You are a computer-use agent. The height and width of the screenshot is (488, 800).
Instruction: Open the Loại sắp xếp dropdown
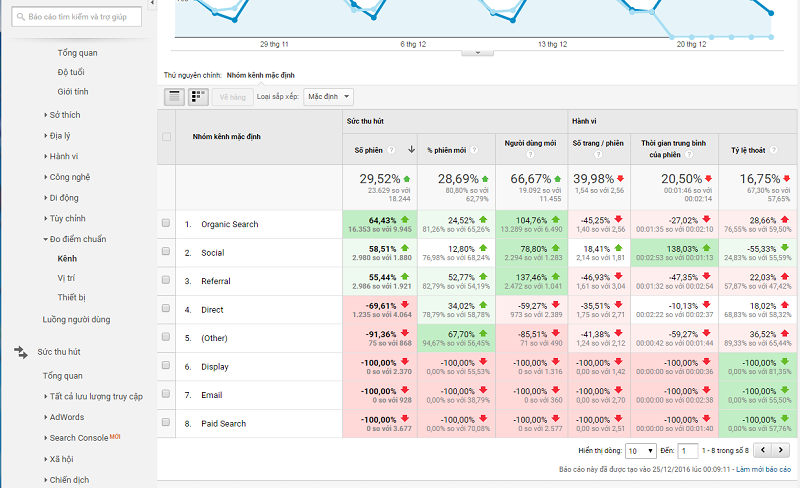(x=328, y=96)
